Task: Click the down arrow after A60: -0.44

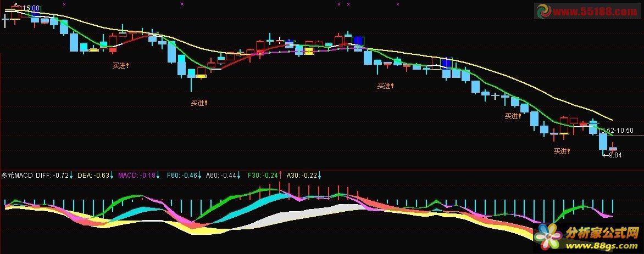Action: point(238,176)
